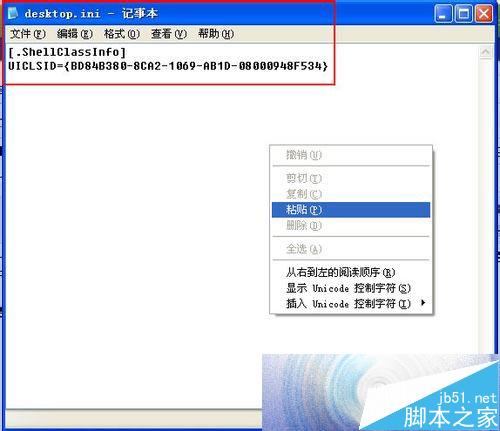Image resolution: width=500 pixels, height=431 pixels.
Task: Select 撤销(U) in context menu
Action: [351, 155]
